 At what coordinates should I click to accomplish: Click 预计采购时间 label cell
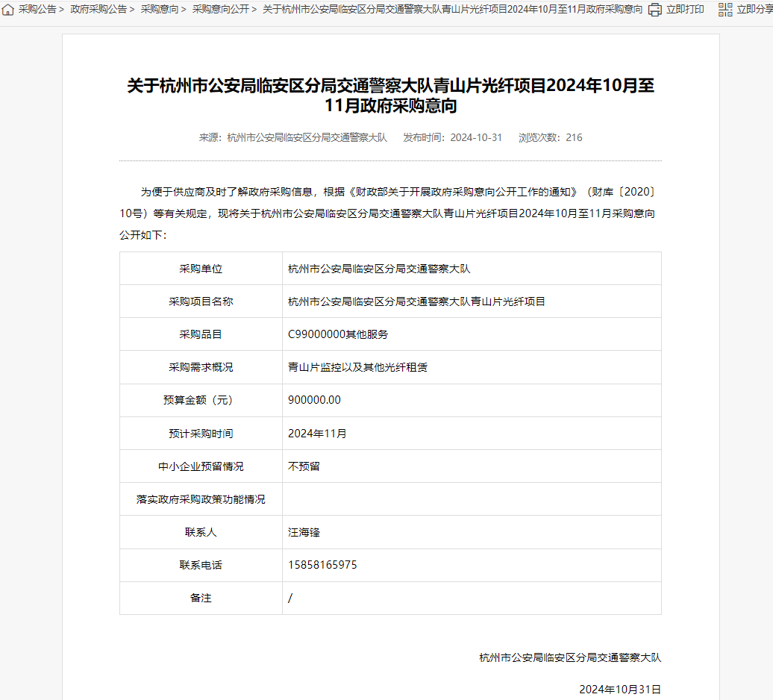tap(201, 434)
